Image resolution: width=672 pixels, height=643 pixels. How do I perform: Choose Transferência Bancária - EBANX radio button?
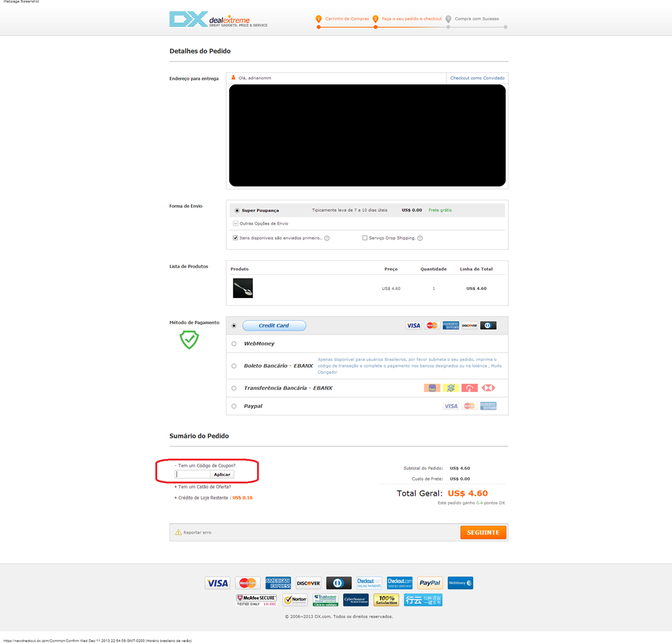click(234, 388)
